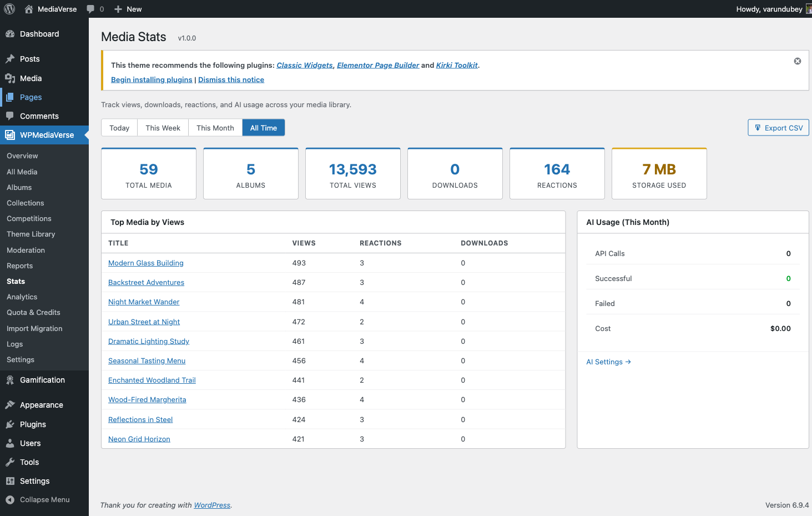Open the Dashboard gauge icon
This screenshot has width=812, height=516.
click(x=11, y=34)
